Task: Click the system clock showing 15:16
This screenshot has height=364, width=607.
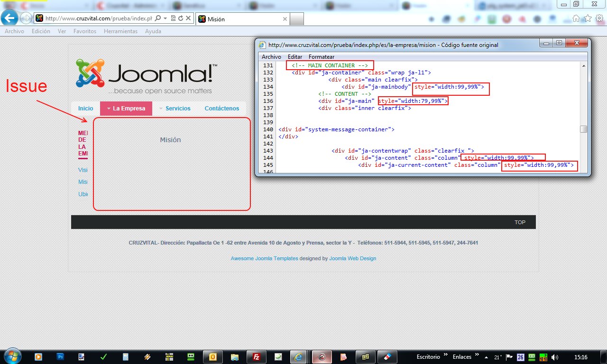Action: tap(580, 357)
